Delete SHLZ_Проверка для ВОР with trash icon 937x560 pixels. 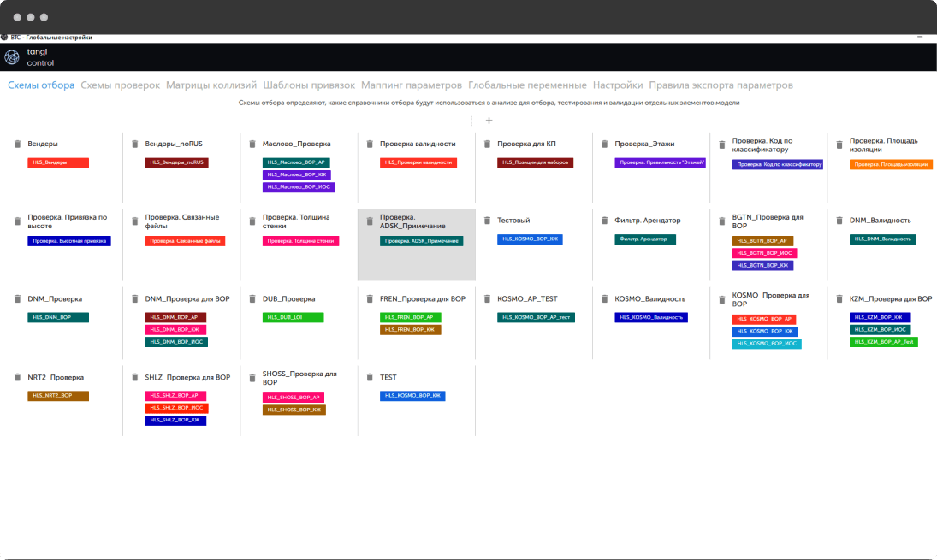(135, 377)
